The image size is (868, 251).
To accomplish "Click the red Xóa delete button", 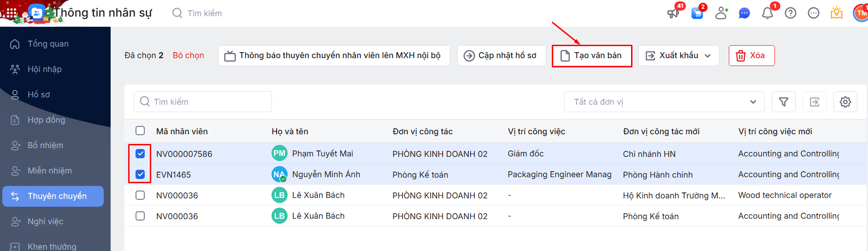I will click(751, 56).
